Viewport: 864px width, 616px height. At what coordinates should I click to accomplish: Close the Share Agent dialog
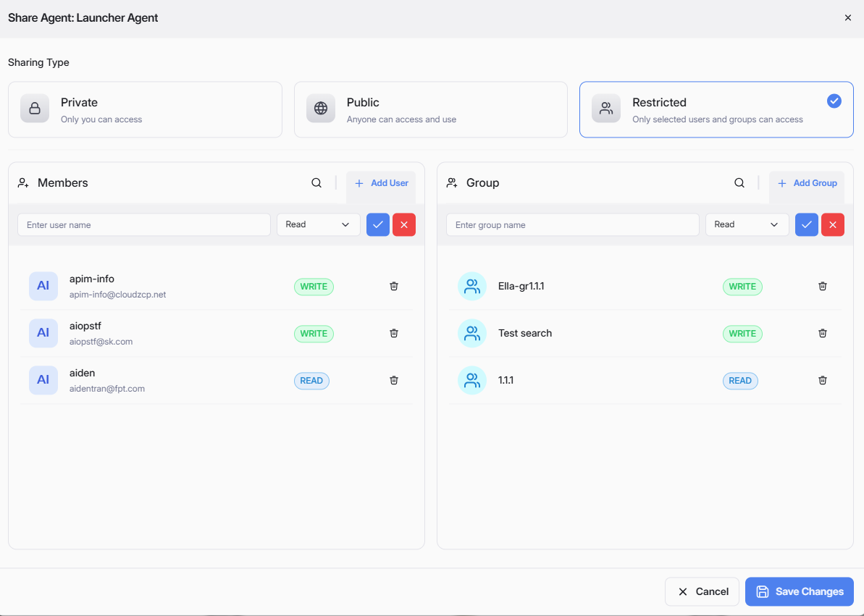click(x=848, y=17)
